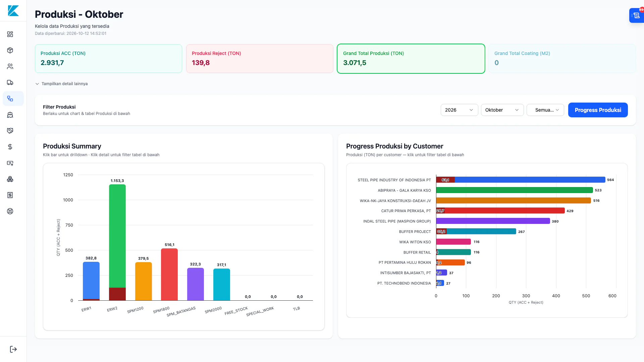Click the ERW2 green bar in chart
Image resolution: width=644 pixels, height=362 pixels.
point(117,236)
